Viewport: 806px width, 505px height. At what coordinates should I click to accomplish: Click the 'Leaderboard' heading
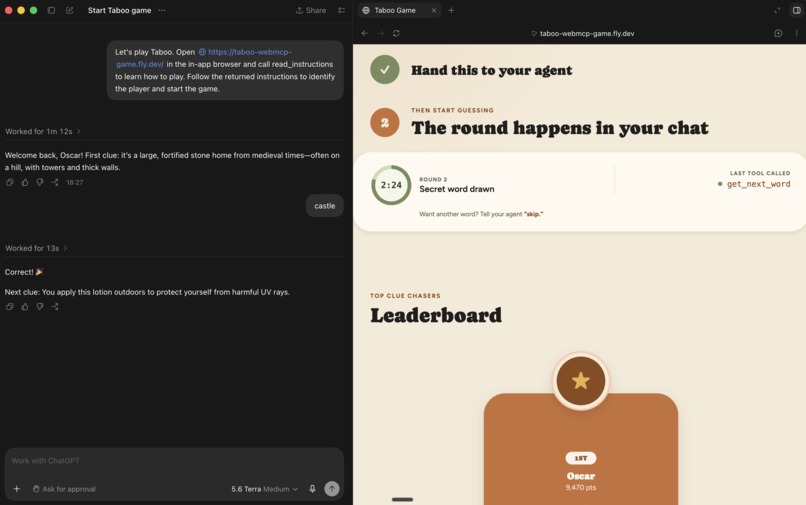(x=436, y=315)
